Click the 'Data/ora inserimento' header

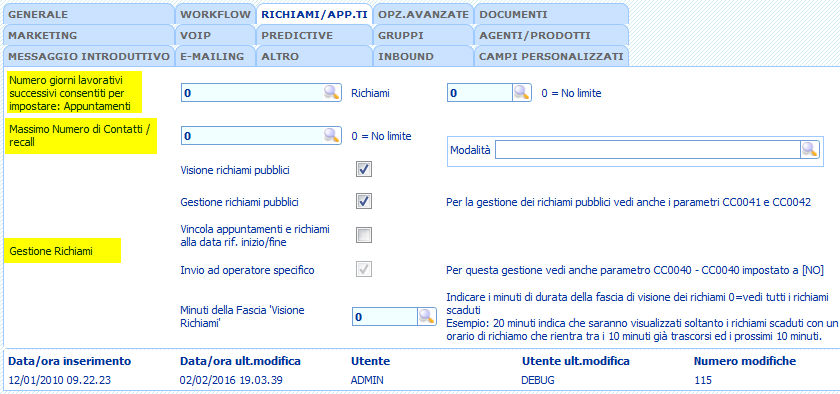click(x=70, y=361)
